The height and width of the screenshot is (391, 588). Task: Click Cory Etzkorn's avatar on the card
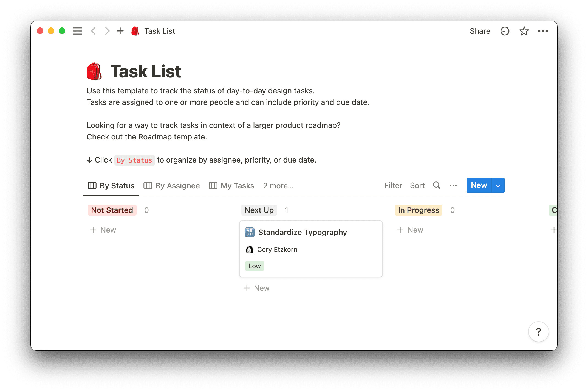pos(249,249)
